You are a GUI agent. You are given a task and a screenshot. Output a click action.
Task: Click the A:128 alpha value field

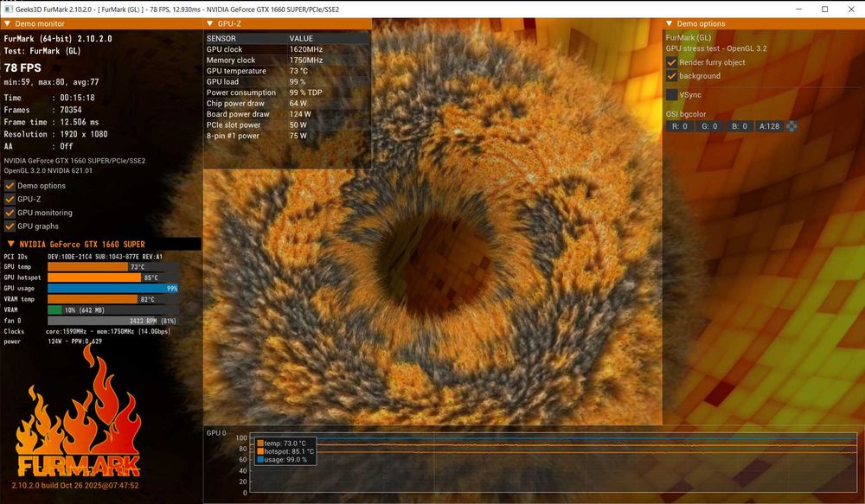[769, 126]
